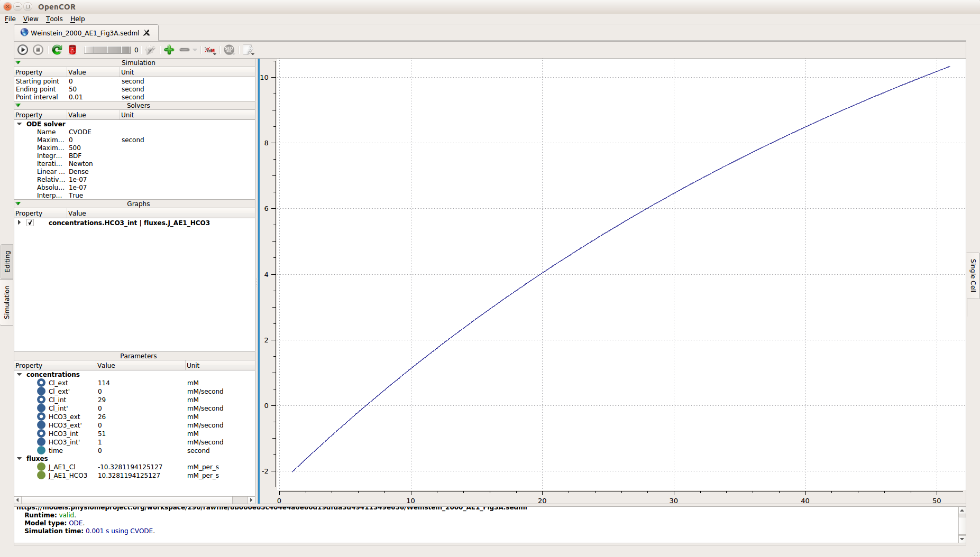The width and height of the screenshot is (980, 557).
Task: Close the Weinstein_2000_AE1_Fig3A.sedml tab
Action: [146, 33]
